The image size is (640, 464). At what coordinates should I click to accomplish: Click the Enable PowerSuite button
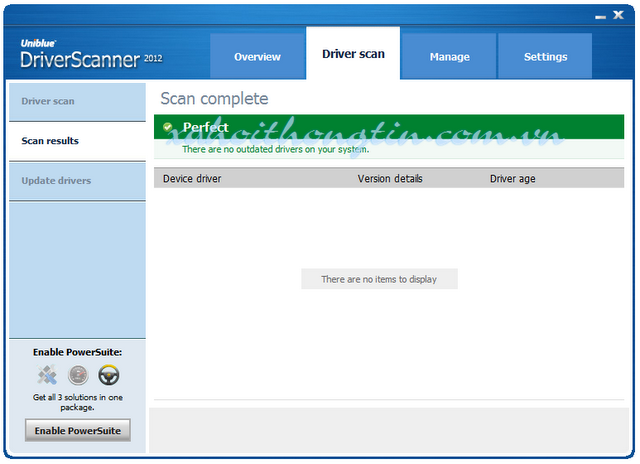[x=78, y=430]
